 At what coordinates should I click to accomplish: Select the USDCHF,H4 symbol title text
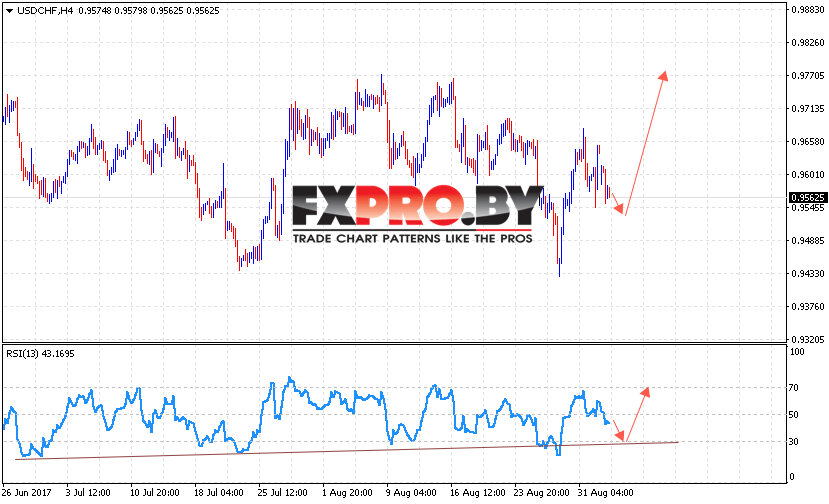[x=45, y=11]
